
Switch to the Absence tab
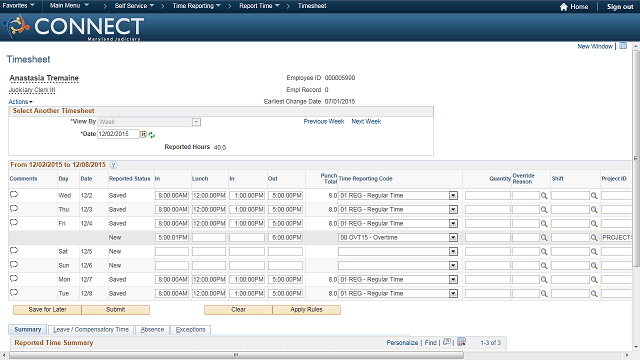point(152,329)
